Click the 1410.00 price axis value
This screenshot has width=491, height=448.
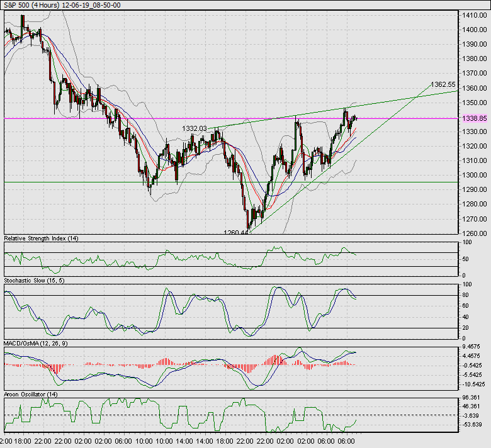[x=475, y=15]
